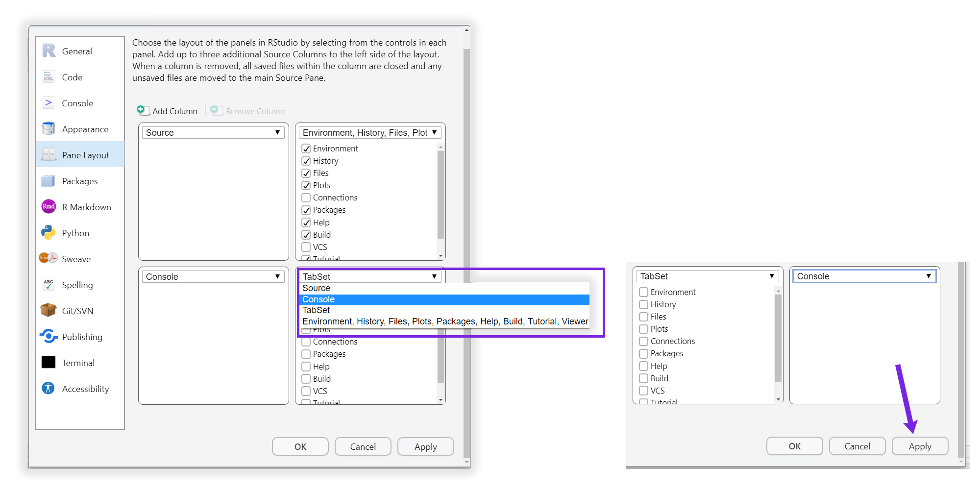Click the General R logo icon
Viewport: 980px width, 493px height.
tap(49, 50)
